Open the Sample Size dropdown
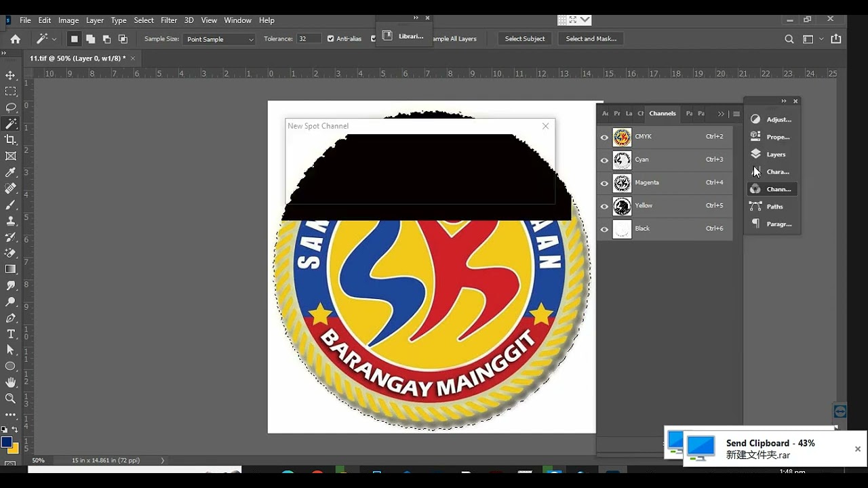868x488 pixels. [219, 39]
